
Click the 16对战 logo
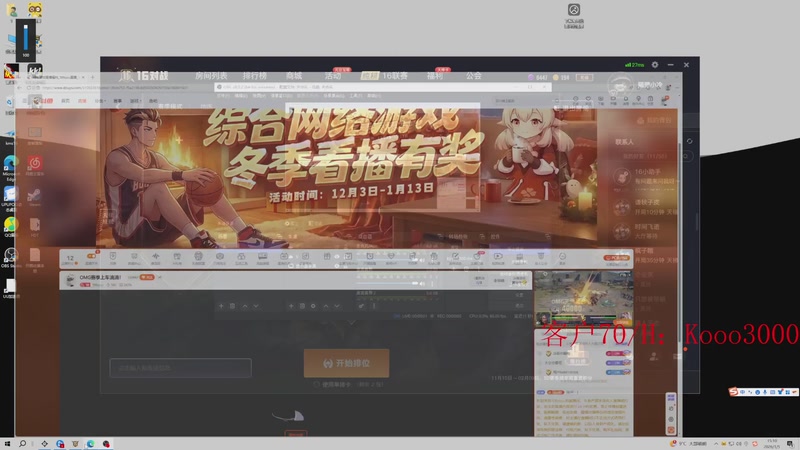pyautogui.click(x=143, y=76)
